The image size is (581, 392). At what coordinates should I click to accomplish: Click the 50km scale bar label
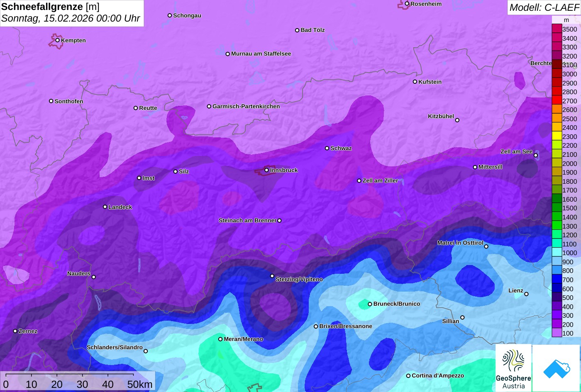140,384
